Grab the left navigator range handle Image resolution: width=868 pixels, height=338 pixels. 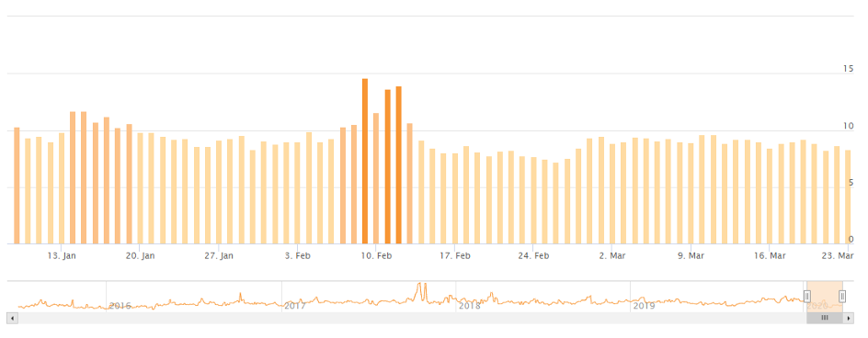tap(807, 297)
